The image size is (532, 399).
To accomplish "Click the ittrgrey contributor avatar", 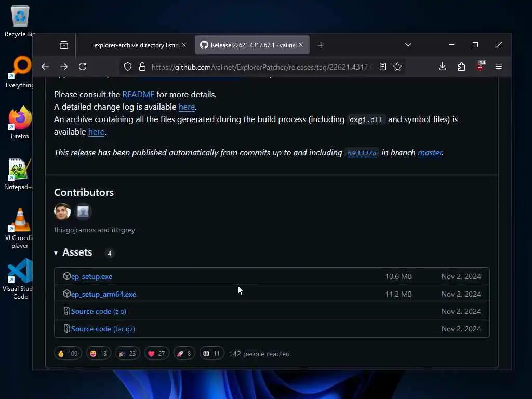I will coord(83,211).
